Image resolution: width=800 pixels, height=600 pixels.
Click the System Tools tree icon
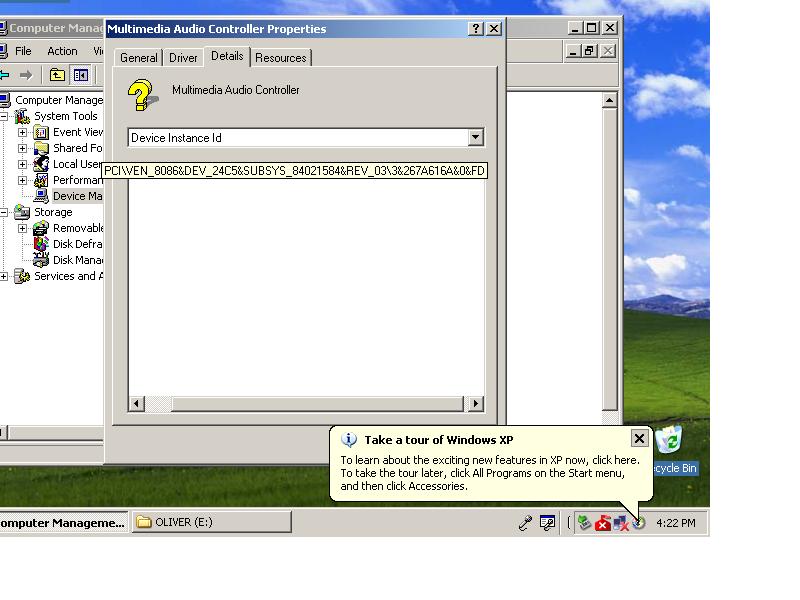(x=22, y=116)
